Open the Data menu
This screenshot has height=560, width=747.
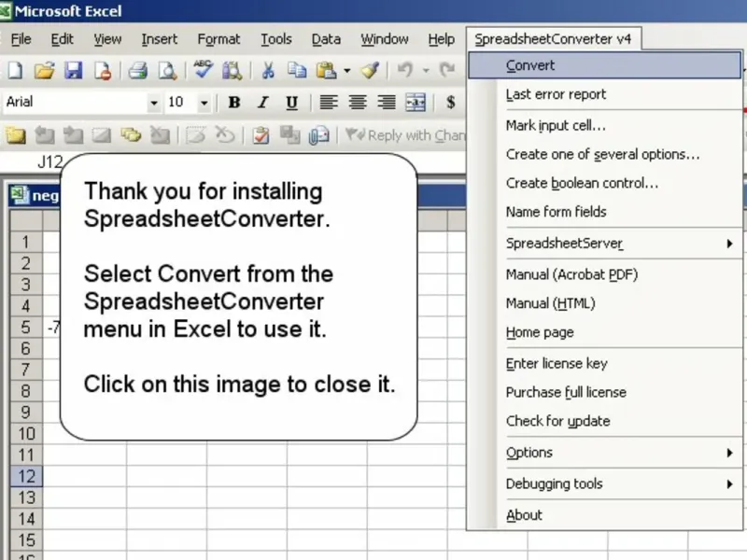click(326, 39)
